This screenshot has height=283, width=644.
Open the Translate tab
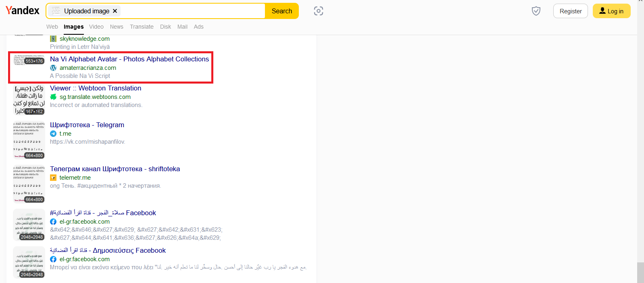click(142, 27)
